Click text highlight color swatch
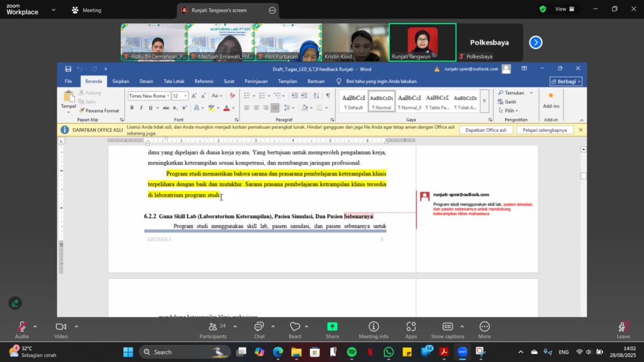644x362 pixels. [x=211, y=108]
